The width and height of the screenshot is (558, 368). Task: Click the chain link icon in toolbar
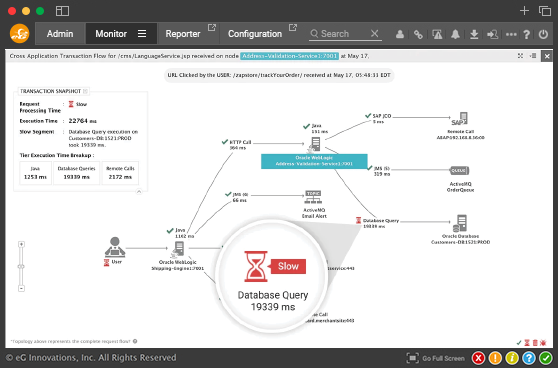coord(418,34)
